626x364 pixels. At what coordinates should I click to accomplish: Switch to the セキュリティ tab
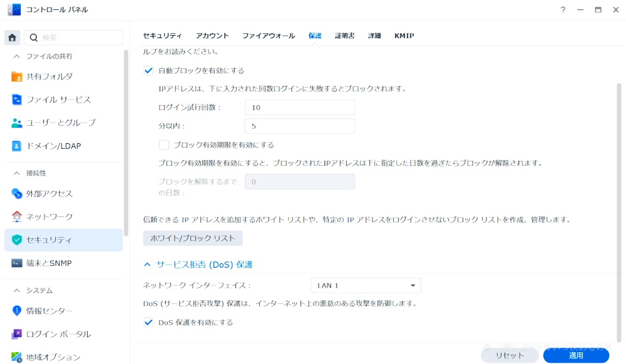162,36
